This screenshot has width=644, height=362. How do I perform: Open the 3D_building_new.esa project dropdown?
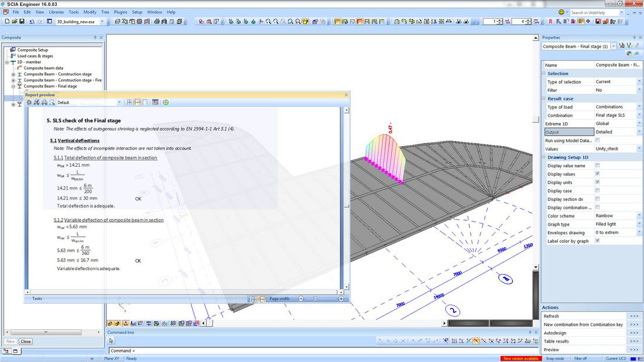pyautogui.click(x=102, y=22)
